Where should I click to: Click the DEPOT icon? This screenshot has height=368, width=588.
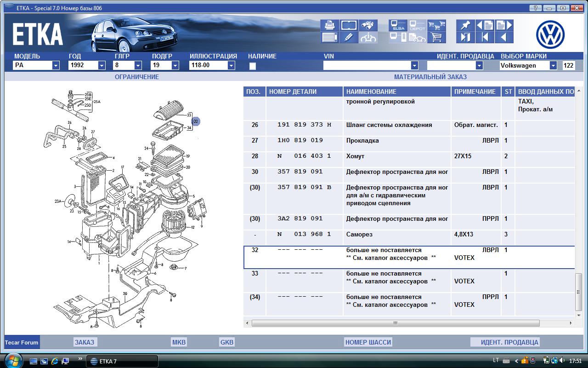pos(417,25)
